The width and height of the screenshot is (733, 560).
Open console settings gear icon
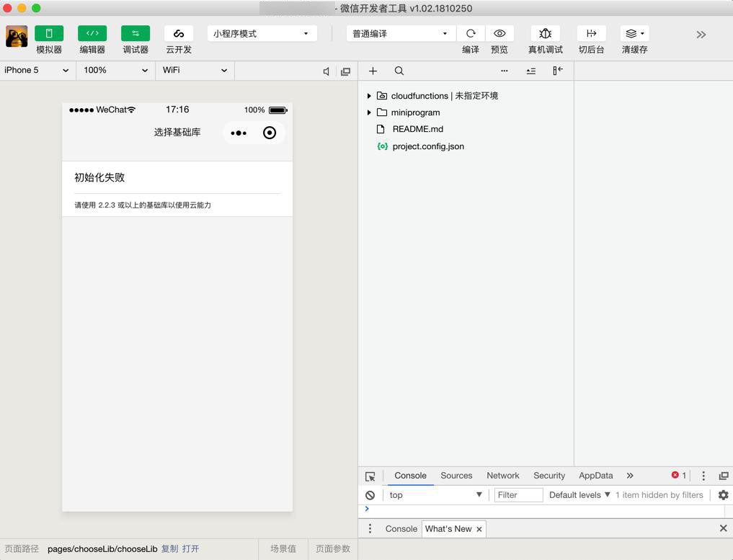coord(723,495)
